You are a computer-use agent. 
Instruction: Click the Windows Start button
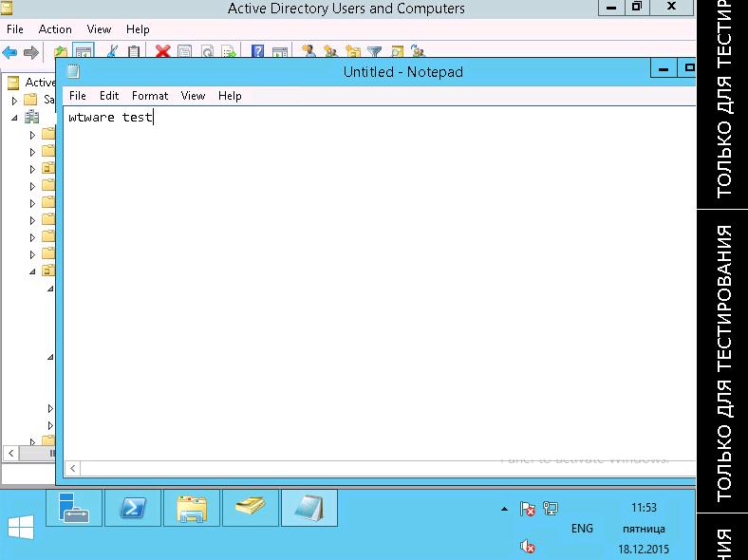click(x=21, y=528)
